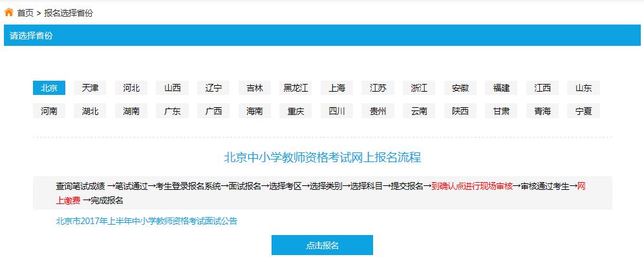Select 甘肃 province
The image size is (644, 257).
(502, 111)
